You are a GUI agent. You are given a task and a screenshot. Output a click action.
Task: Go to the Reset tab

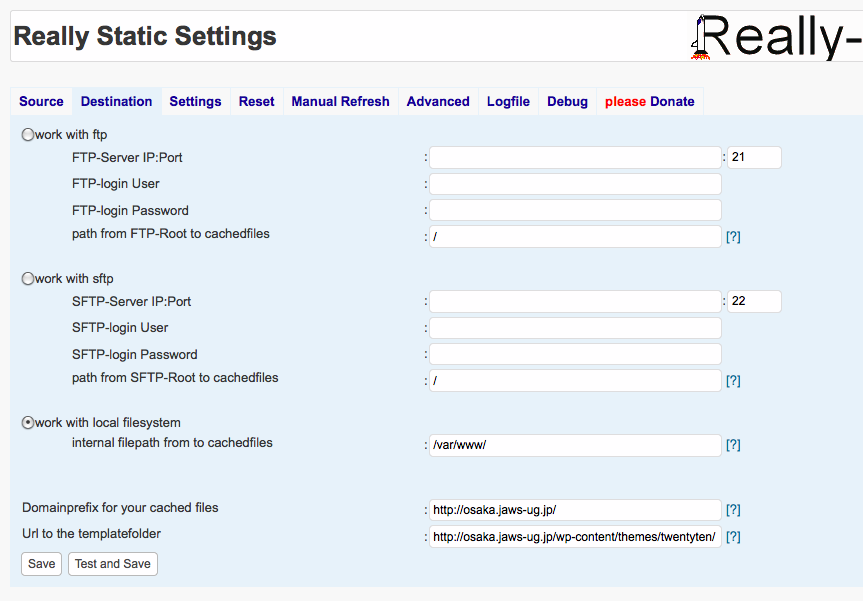pos(256,101)
